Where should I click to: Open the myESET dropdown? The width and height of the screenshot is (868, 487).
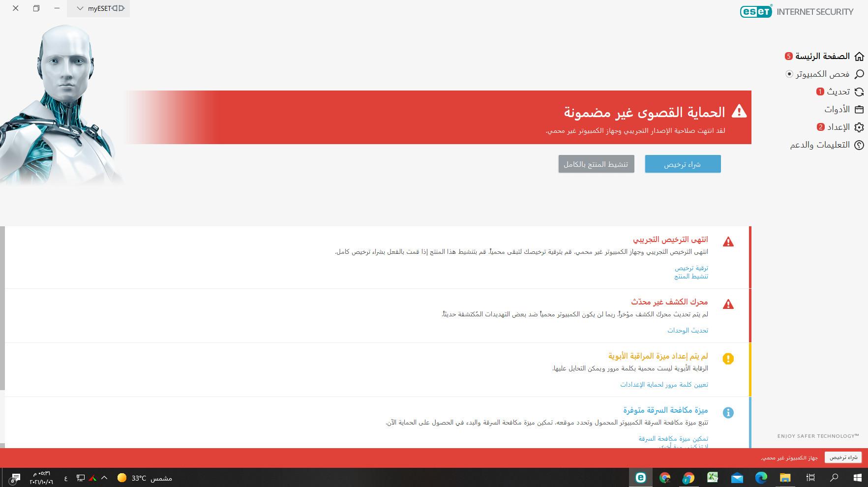click(x=98, y=8)
